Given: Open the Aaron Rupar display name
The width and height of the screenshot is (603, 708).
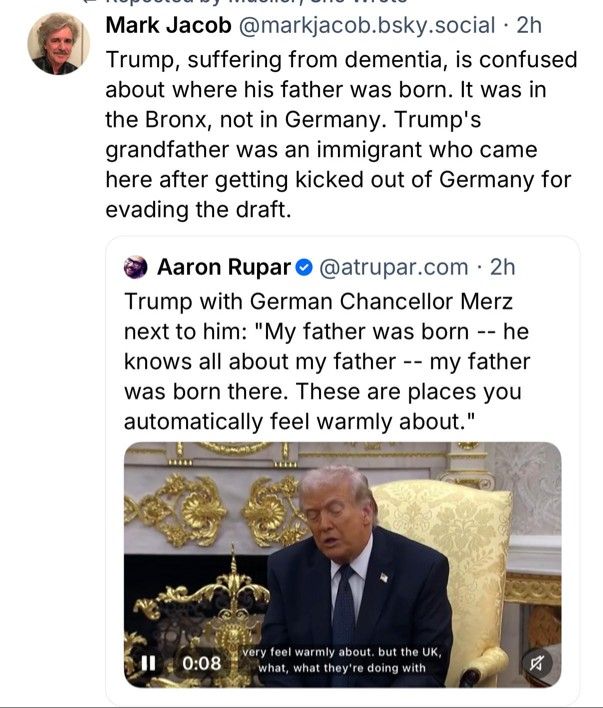Looking at the screenshot, I should (x=224, y=267).
